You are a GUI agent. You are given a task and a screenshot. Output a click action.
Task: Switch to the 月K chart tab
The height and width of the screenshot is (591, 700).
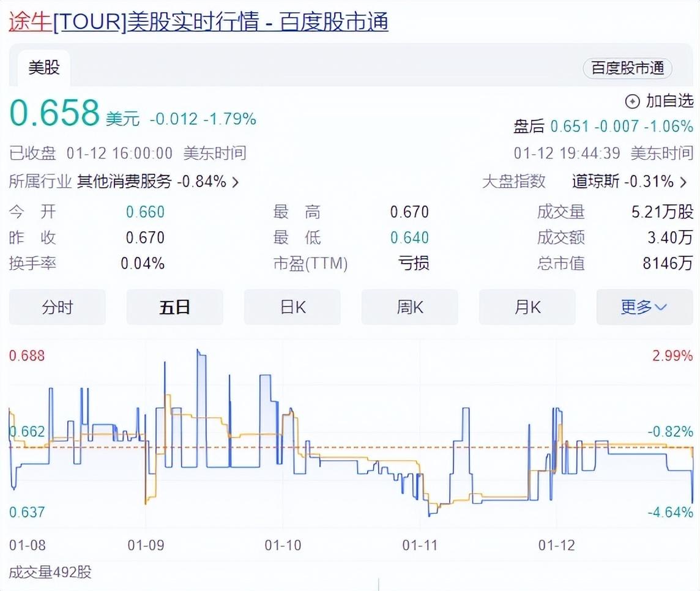click(527, 307)
